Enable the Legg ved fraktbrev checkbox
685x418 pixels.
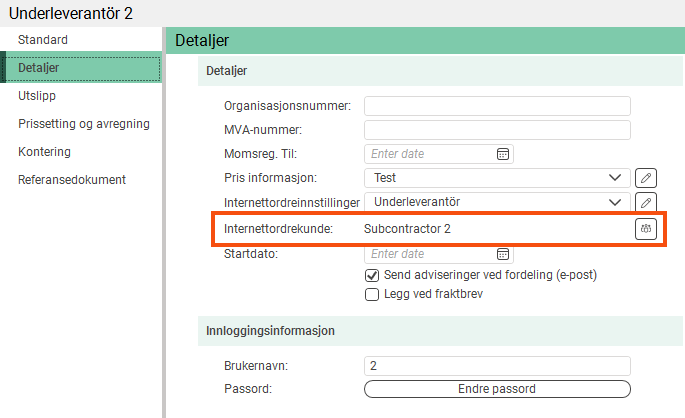coord(373,295)
